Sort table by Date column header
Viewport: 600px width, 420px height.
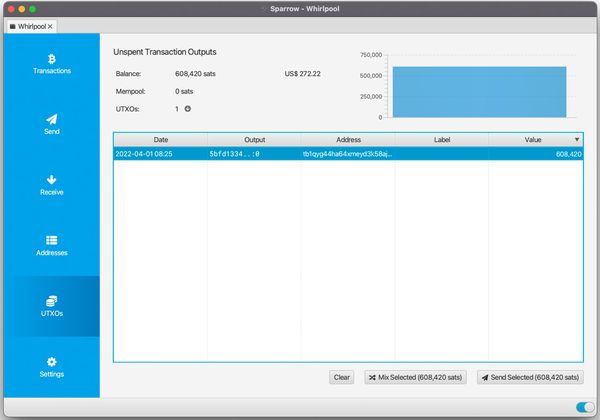pyautogui.click(x=160, y=140)
